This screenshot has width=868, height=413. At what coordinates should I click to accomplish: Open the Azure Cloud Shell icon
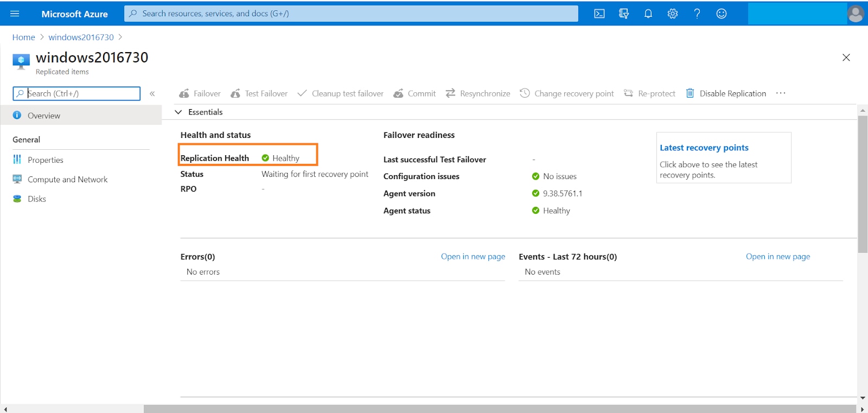[x=599, y=14]
